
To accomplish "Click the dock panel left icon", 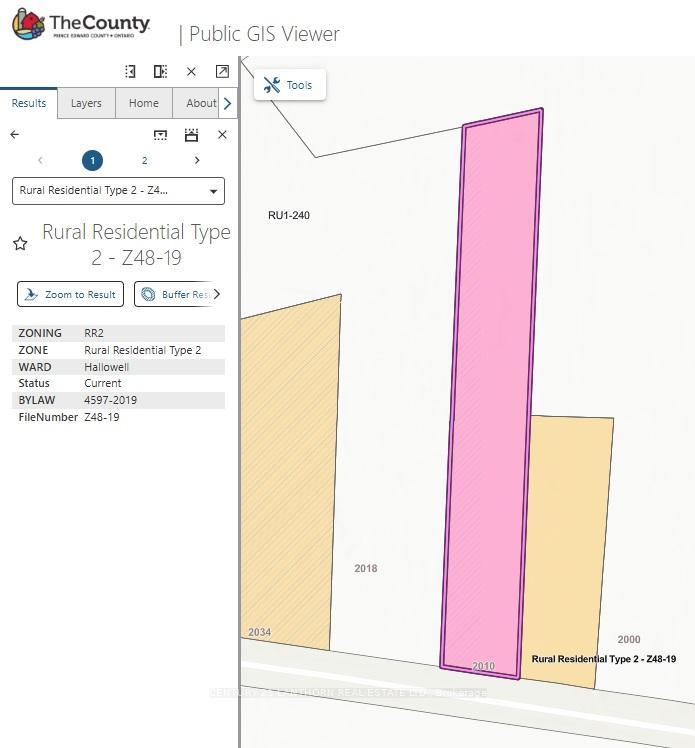I will [x=130, y=71].
